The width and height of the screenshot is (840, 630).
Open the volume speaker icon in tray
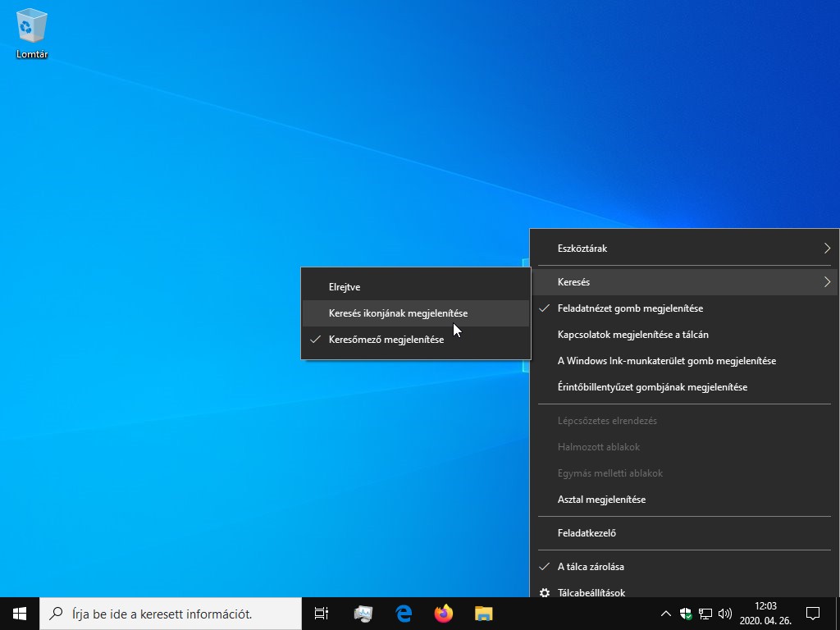pyautogui.click(x=724, y=614)
